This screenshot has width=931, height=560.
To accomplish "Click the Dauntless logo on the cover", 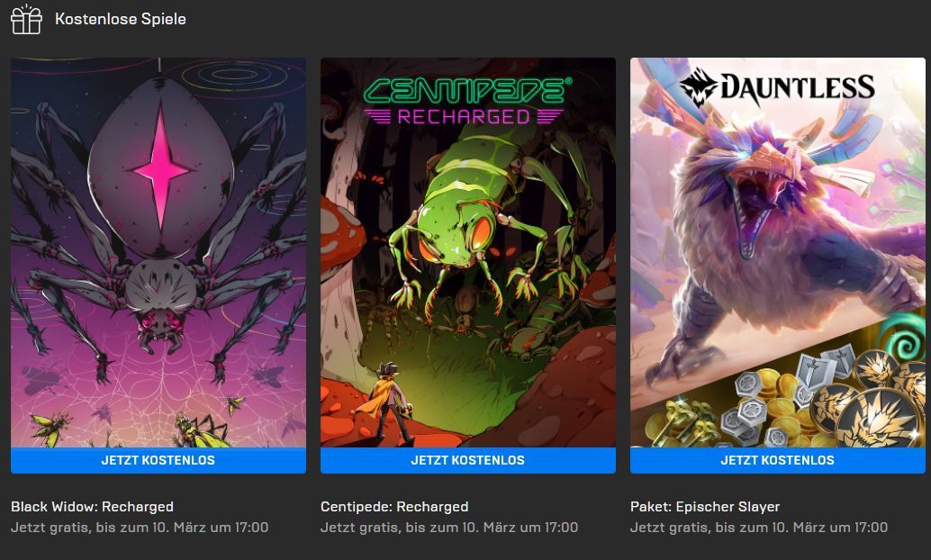I will click(777, 86).
